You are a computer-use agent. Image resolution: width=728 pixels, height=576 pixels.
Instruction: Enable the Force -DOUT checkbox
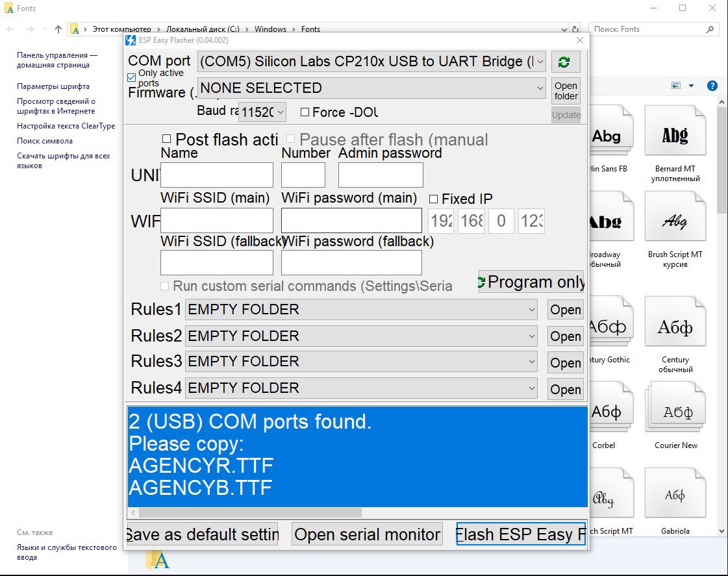[305, 112]
